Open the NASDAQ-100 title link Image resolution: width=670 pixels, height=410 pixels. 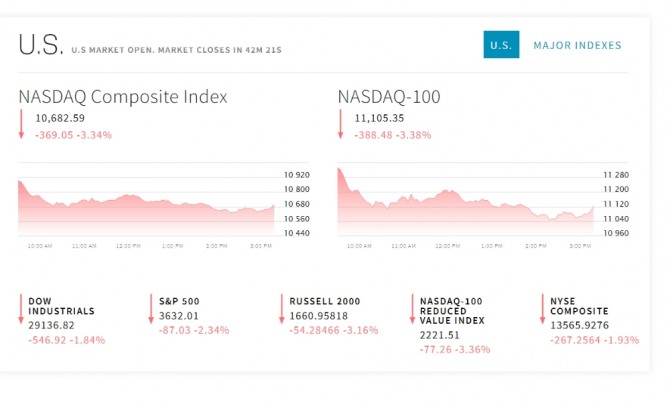point(389,97)
